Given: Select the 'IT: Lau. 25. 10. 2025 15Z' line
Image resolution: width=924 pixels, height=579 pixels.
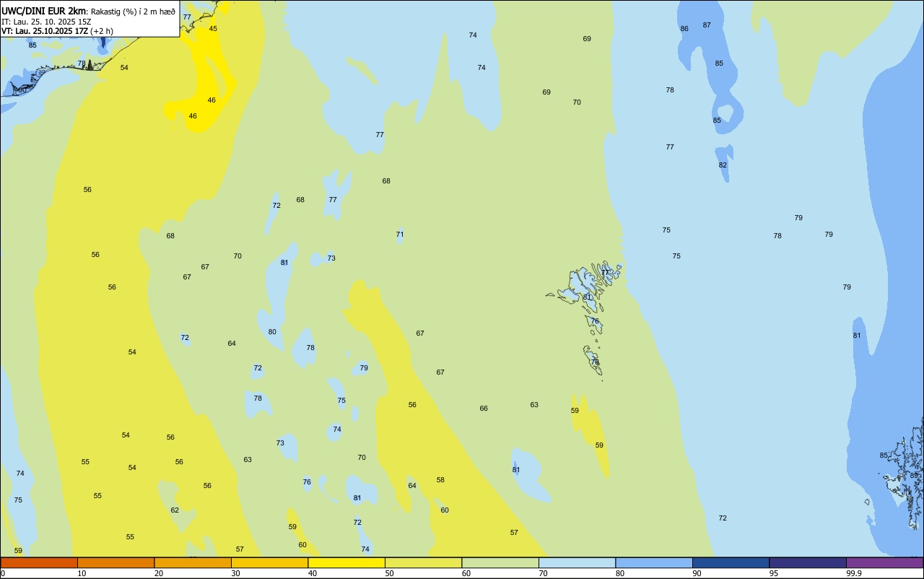Looking at the screenshot, I should (x=46, y=22).
